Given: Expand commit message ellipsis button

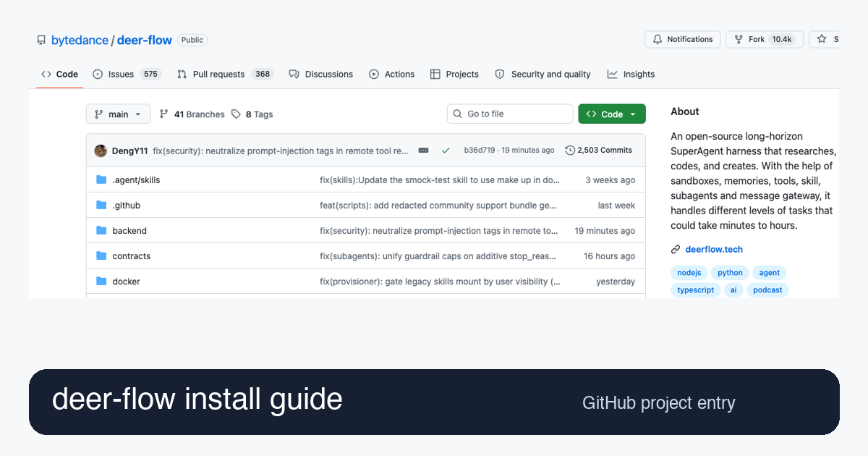Looking at the screenshot, I should click(x=424, y=151).
